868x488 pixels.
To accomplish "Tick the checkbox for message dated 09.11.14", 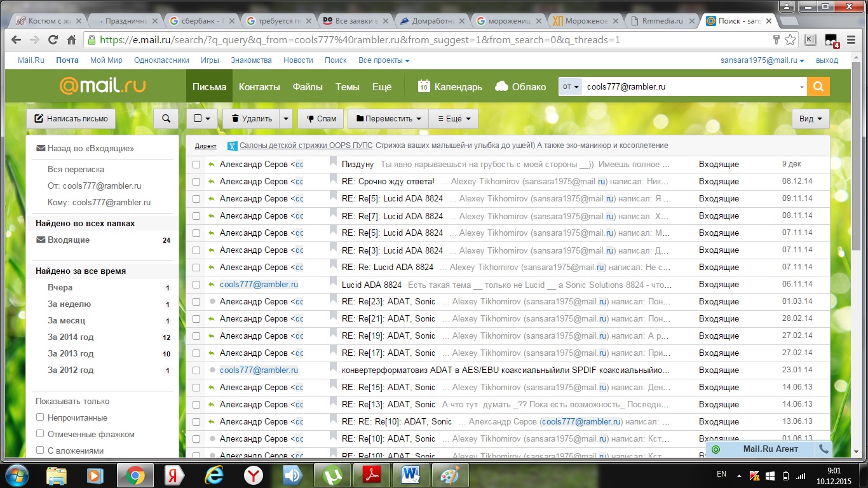I will (x=196, y=199).
